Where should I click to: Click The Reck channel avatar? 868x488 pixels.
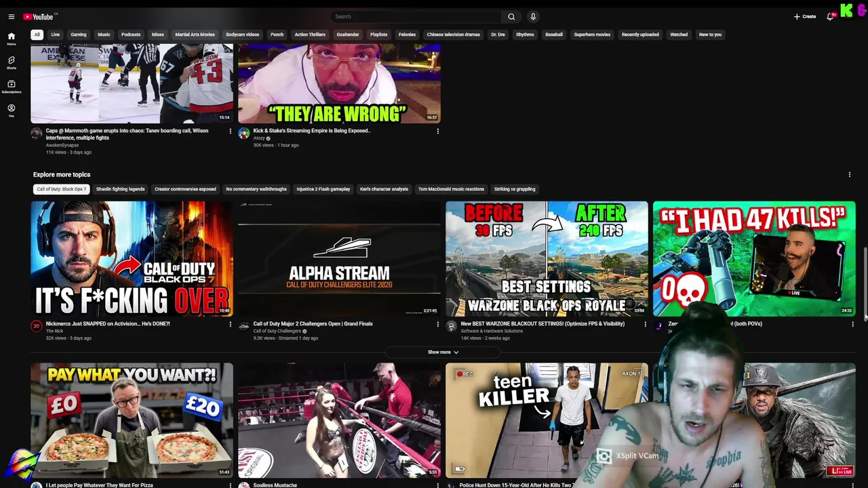(x=37, y=327)
